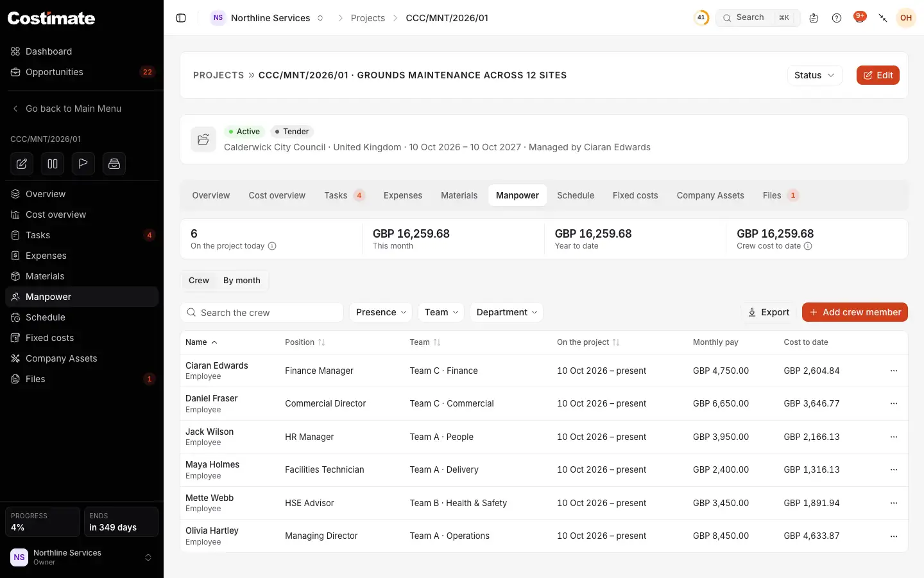Open row actions for Ciaran Edwards
This screenshot has width=924, height=578.
click(x=894, y=371)
